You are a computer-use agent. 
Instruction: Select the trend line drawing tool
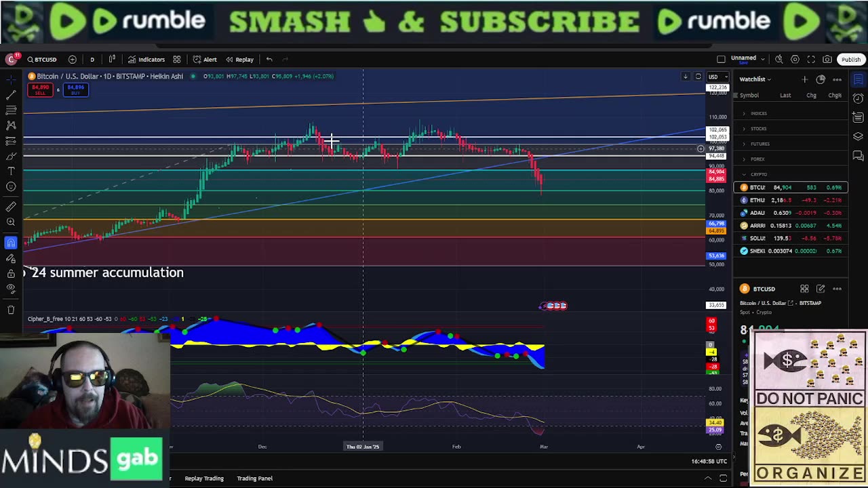coord(11,94)
